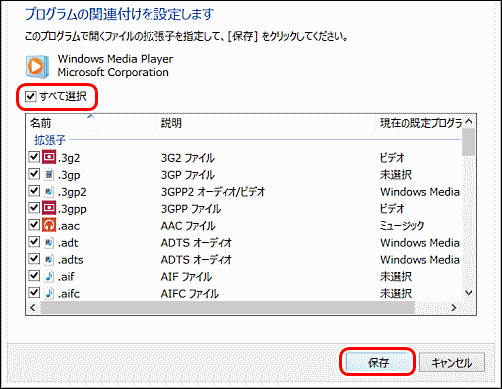
Task: Click the .aifc music note icon
Action: (49, 293)
